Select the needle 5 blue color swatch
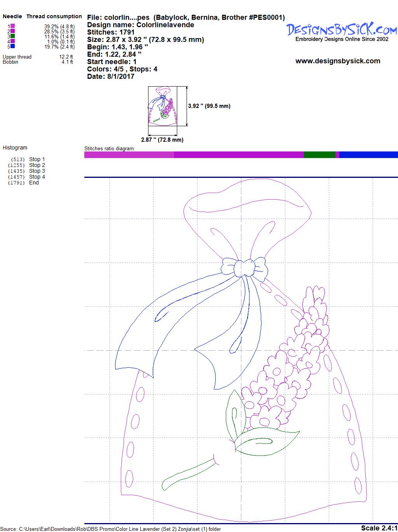The height and width of the screenshot is (532, 398). [x=13, y=46]
